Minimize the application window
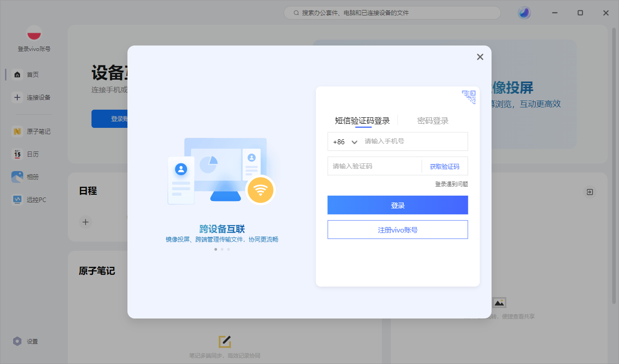Viewport: 619px width, 364px height. 554,13
